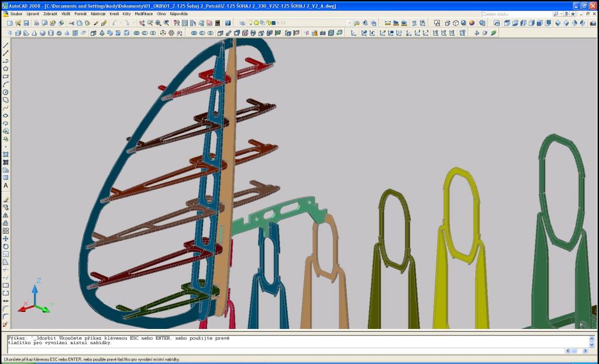Viewport: 599px width, 364px height.
Task: Toggle the layer on/off light bulb
Action: tap(250, 23)
